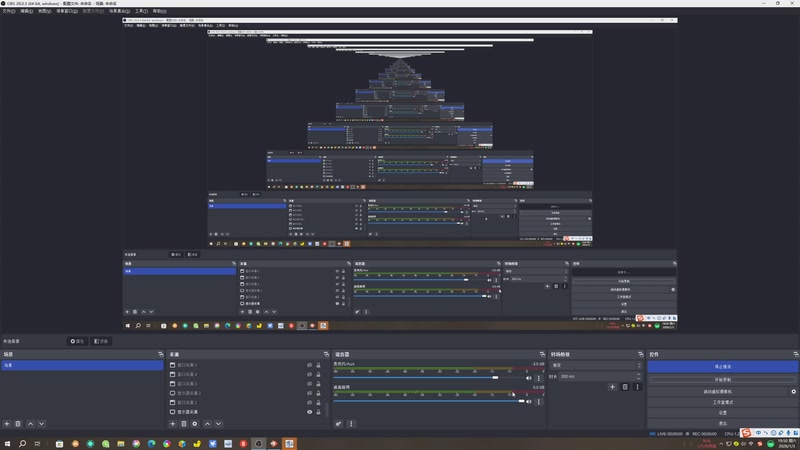This screenshot has width=800, height=450.
Task: Open the transition type dropdown 渐变
Action: tap(596, 365)
